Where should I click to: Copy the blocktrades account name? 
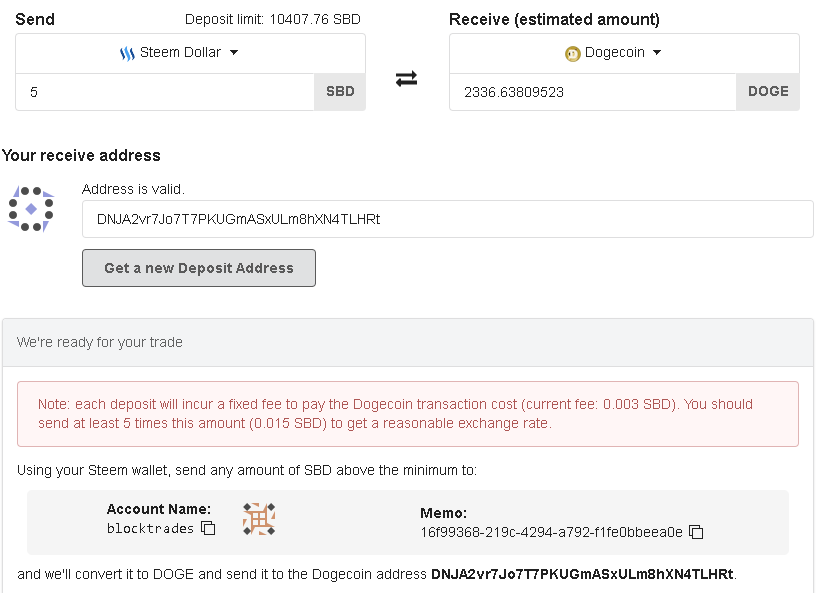tap(208, 528)
